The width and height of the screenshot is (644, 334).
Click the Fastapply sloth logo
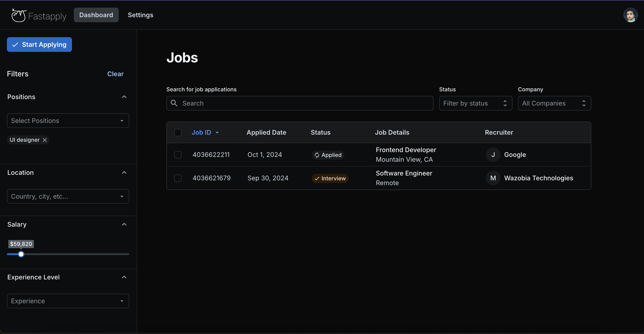tap(19, 16)
